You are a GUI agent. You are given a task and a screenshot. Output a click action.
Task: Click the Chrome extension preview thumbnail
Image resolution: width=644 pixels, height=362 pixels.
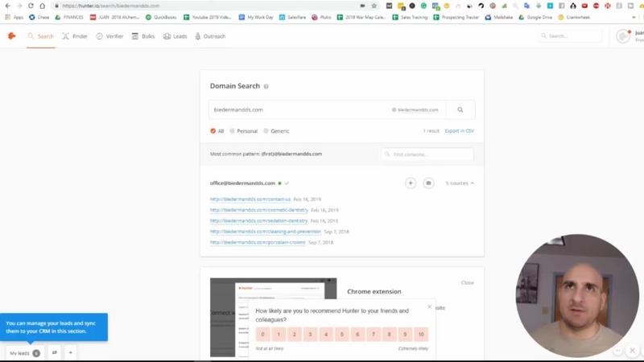click(273, 317)
